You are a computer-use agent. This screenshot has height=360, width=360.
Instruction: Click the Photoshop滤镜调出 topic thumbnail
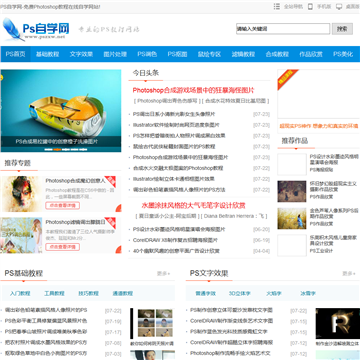pos(22,235)
